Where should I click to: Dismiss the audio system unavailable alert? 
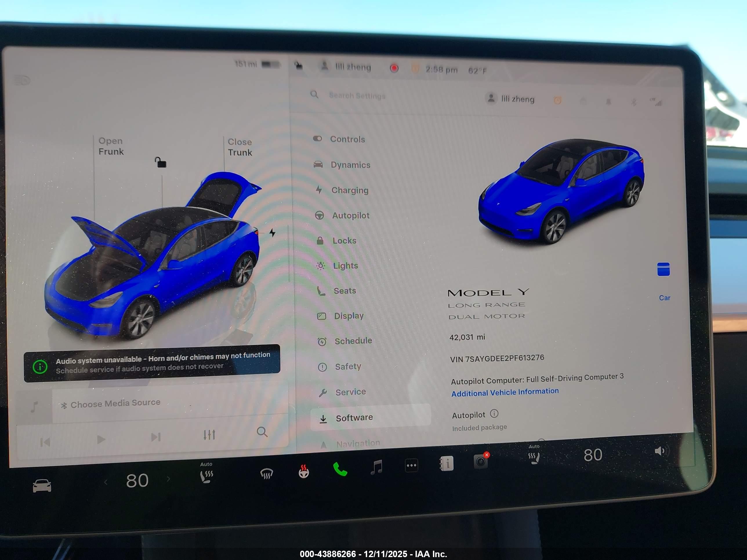[152, 363]
